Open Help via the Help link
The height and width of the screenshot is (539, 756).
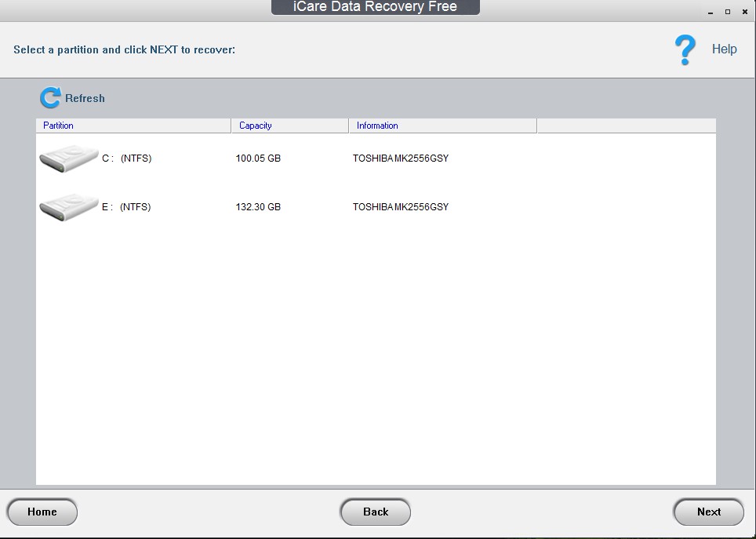[724, 49]
